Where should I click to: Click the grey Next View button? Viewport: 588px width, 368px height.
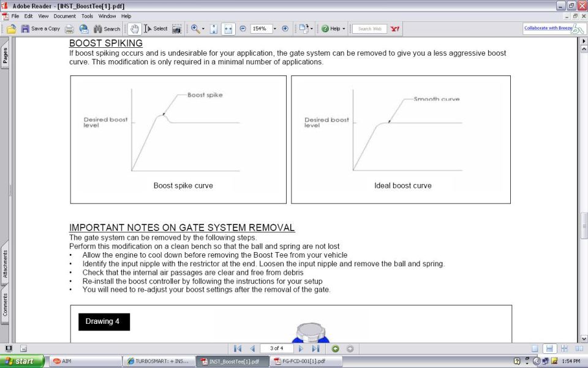coord(350,349)
